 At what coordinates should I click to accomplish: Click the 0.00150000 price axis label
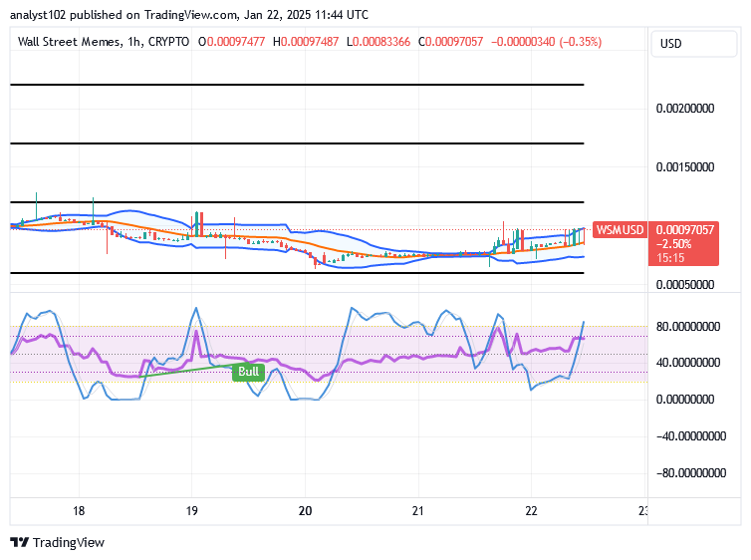coord(685,167)
